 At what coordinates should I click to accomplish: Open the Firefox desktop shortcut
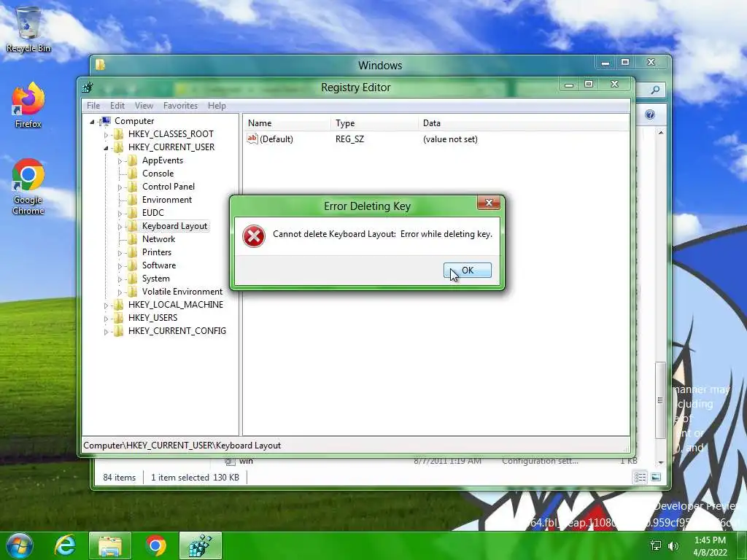(28, 105)
